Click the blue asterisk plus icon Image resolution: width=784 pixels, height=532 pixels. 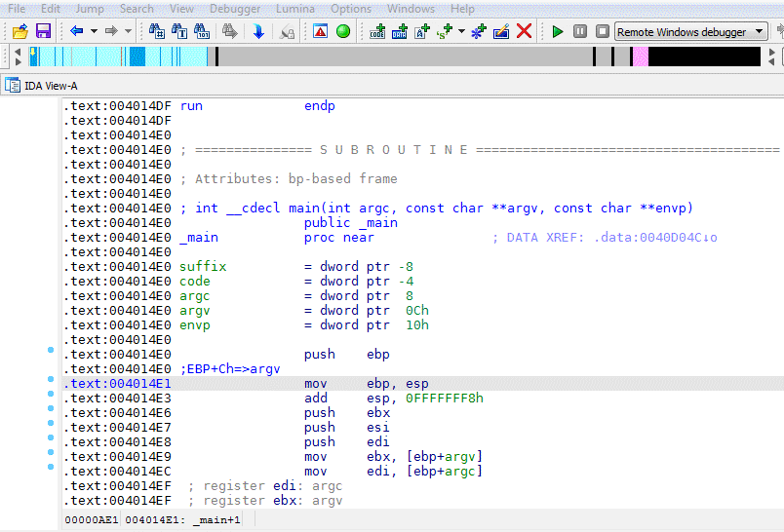pyautogui.click(x=479, y=31)
